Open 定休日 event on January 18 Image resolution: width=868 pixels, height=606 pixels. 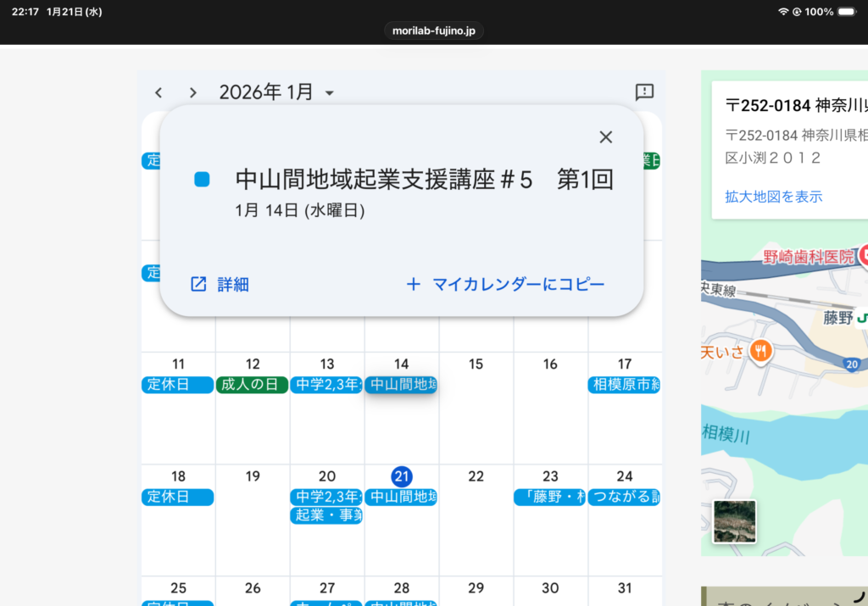pos(178,498)
